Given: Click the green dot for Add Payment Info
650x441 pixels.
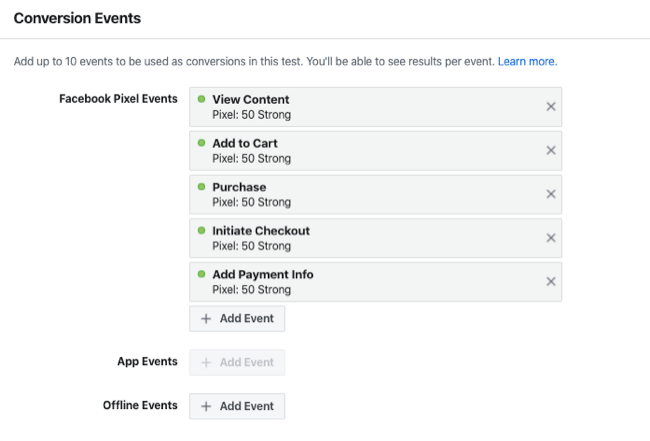Looking at the screenshot, I should click(201, 274).
